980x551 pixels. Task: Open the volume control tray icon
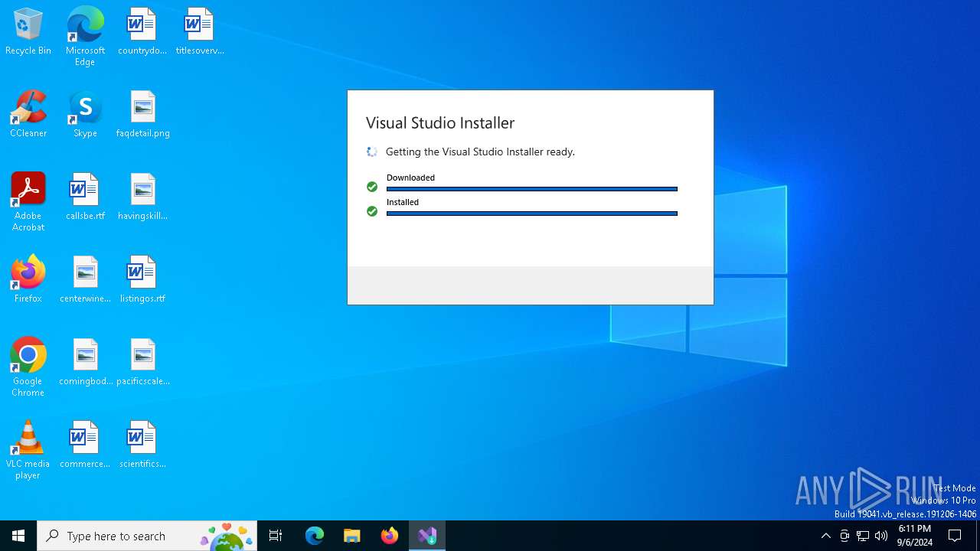tap(881, 536)
